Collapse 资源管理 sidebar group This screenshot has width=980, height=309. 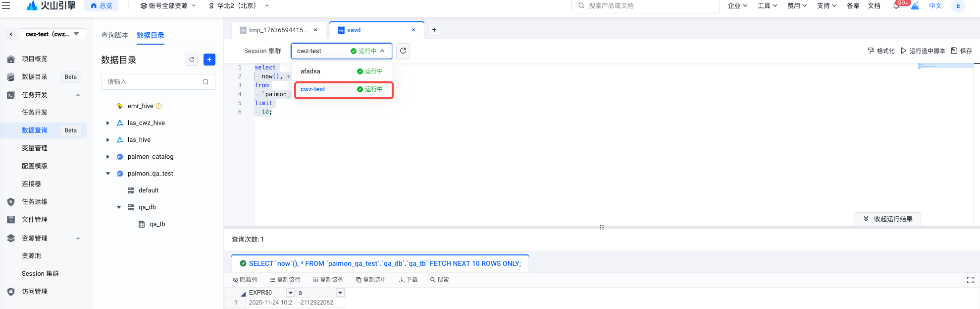78,239
